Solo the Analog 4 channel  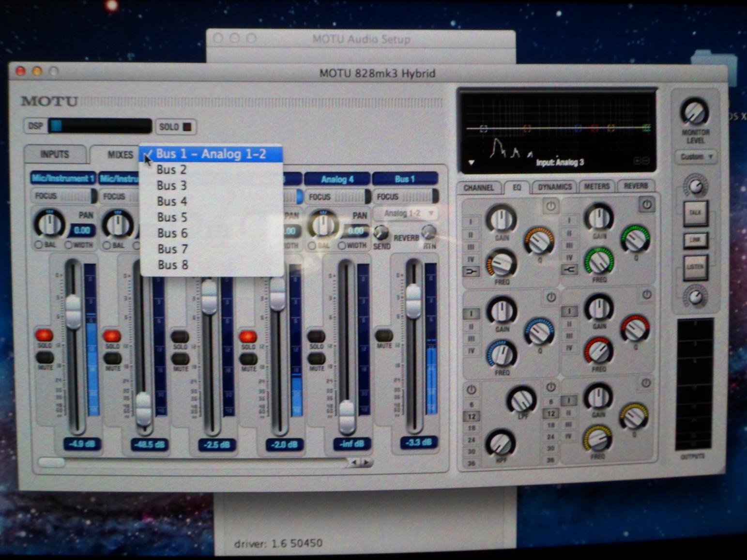pos(316,336)
